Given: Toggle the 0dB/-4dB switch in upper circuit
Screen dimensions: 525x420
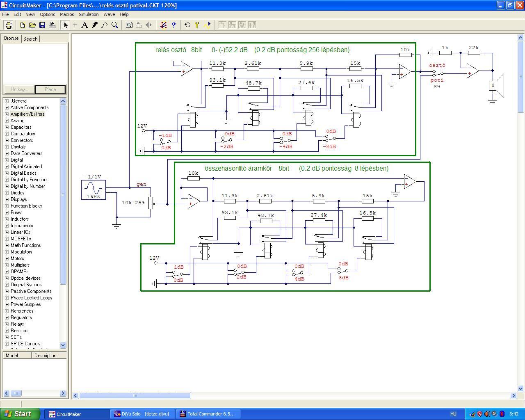Looking at the screenshot, I should click(285, 140).
